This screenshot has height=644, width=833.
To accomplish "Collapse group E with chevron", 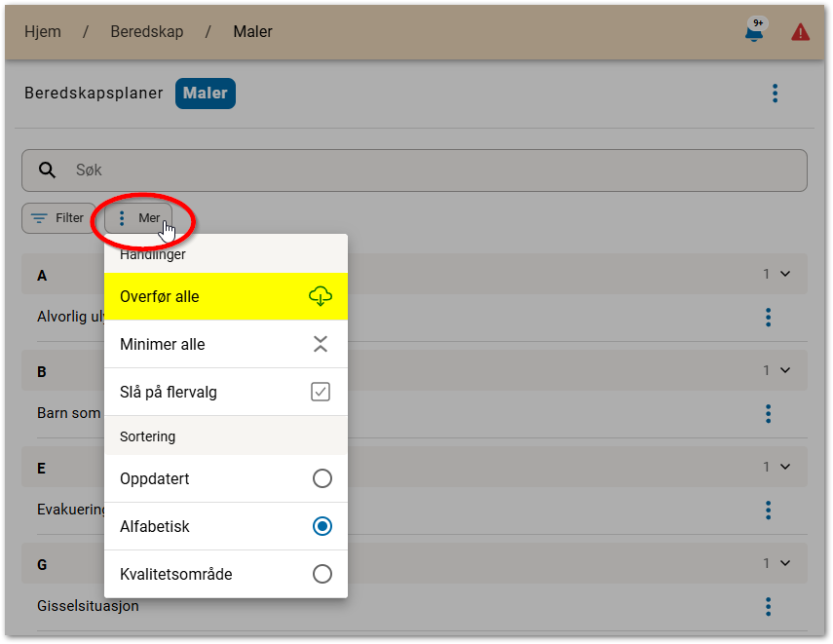I will [785, 467].
